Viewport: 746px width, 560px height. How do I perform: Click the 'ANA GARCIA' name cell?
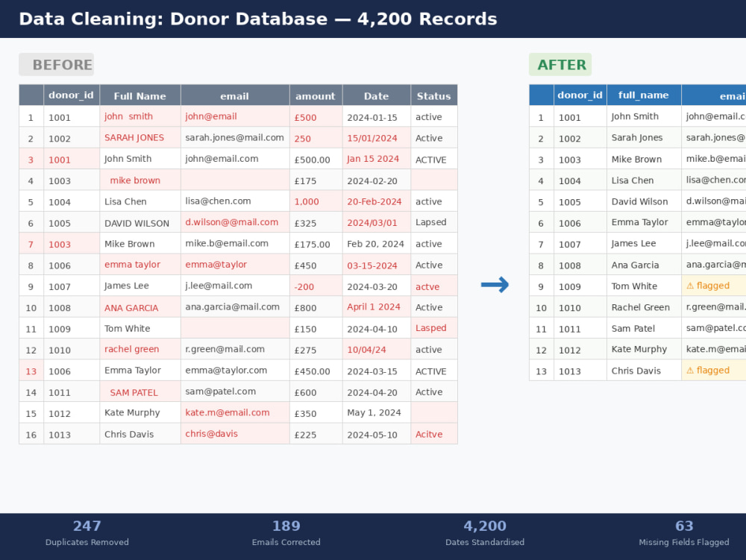click(x=140, y=307)
